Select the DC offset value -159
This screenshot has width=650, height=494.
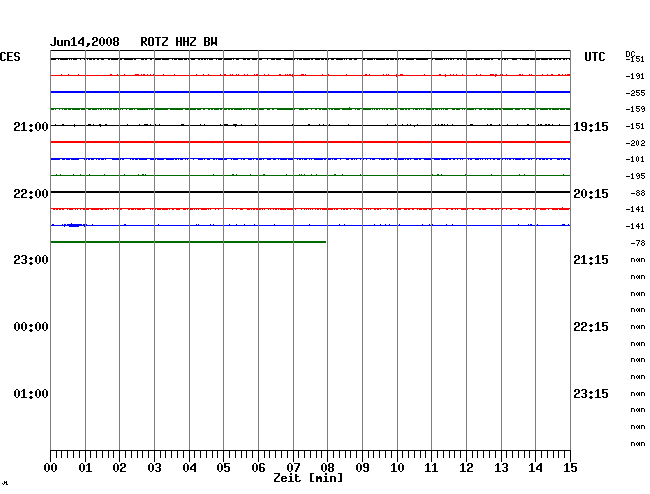coord(635,109)
